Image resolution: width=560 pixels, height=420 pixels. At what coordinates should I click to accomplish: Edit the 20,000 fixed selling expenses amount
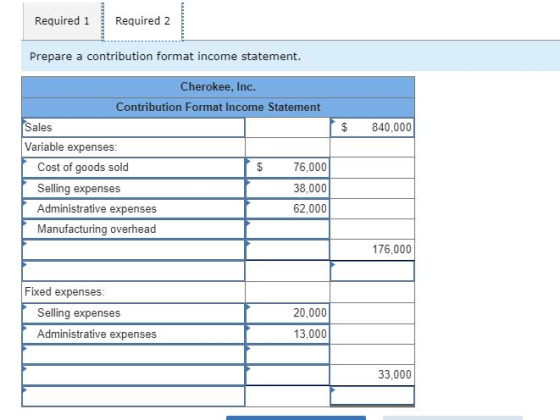(x=288, y=313)
